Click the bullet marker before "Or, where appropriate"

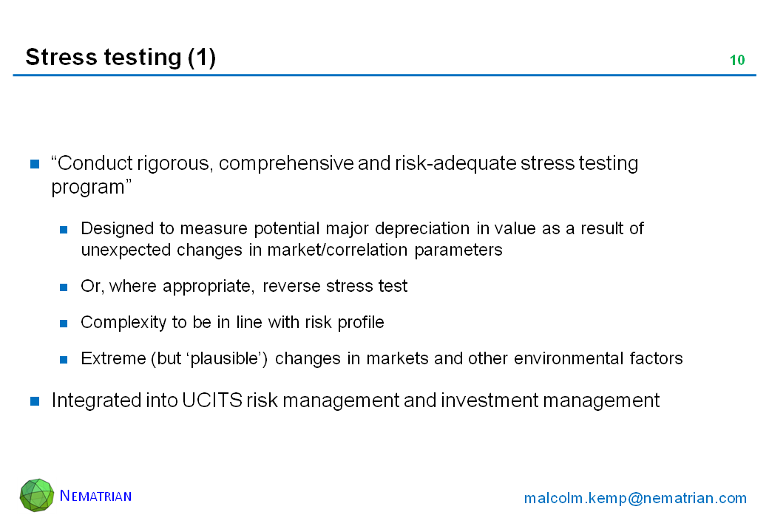point(64,287)
